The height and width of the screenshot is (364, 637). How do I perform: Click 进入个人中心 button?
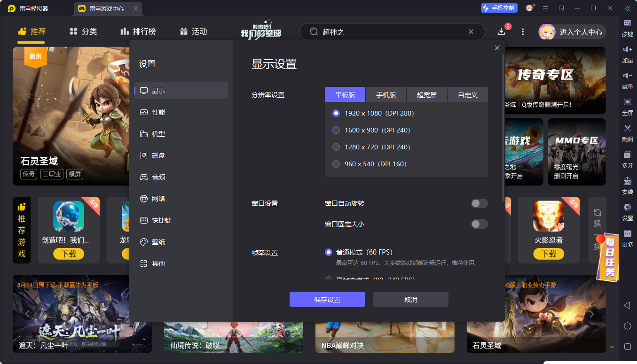572,32
